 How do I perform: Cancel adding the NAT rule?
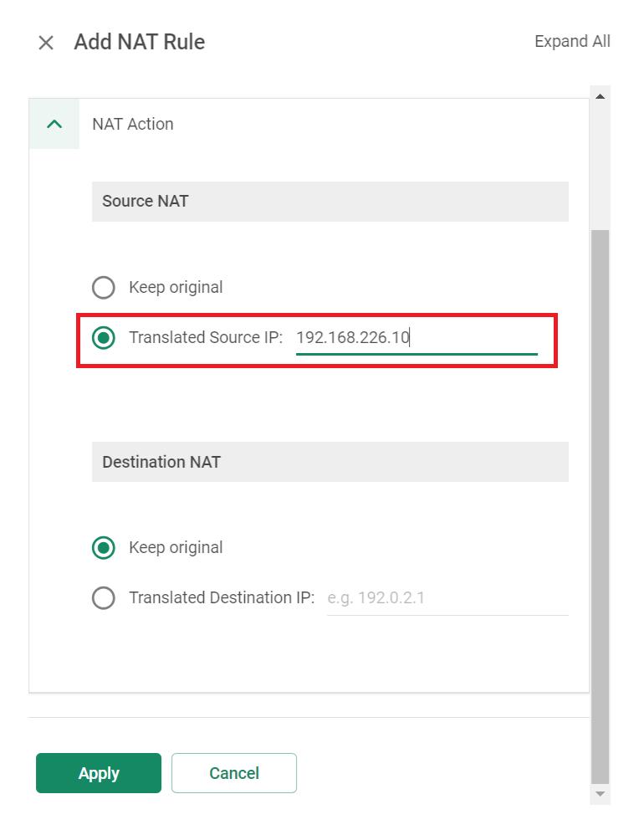click(234, 773)
